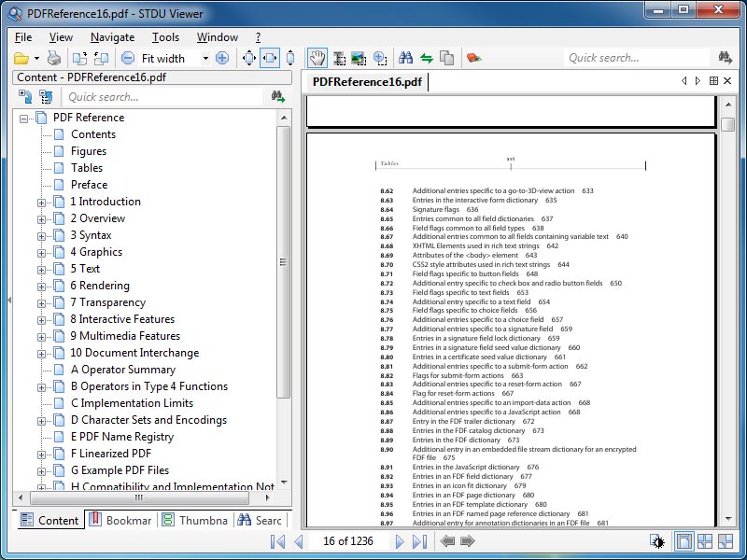Go to the next page arrow

(400, 539)
